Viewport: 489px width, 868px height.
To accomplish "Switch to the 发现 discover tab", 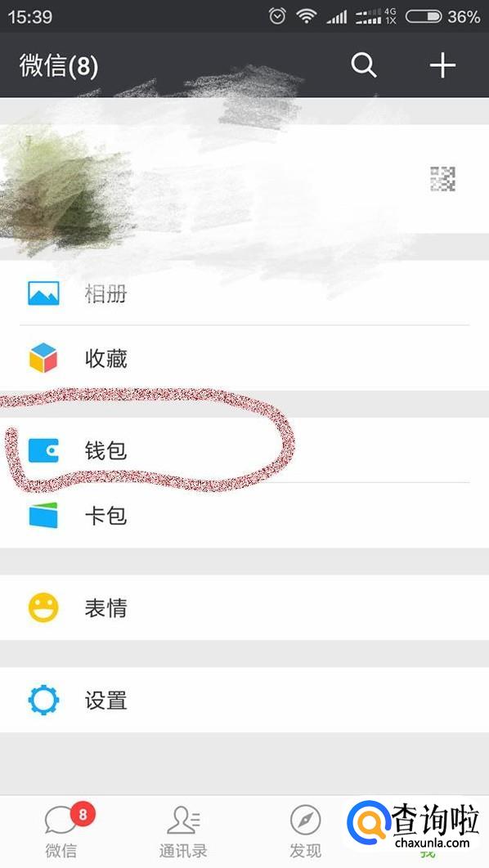I will [305, 831].
